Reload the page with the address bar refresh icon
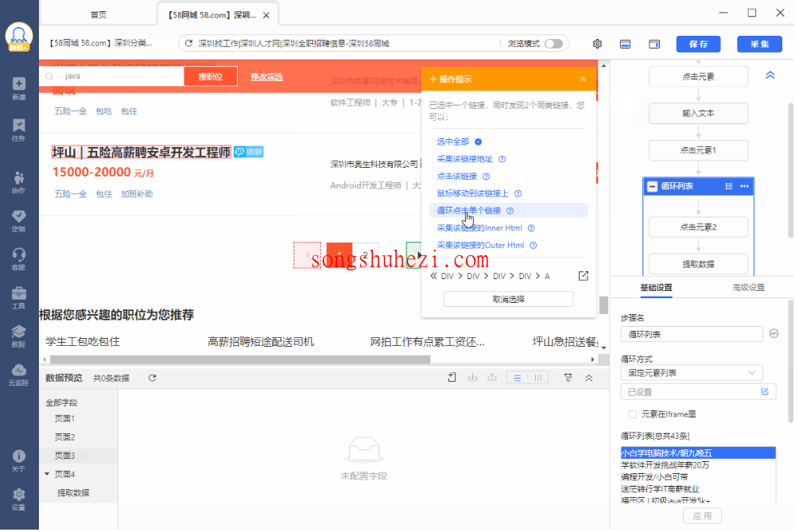Viewport: 799px width, 532px height. [x=188, y=43]
